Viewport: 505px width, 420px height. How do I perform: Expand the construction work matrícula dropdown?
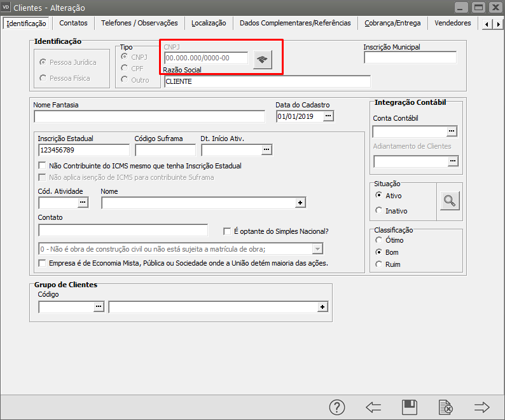tap(318, 248)
